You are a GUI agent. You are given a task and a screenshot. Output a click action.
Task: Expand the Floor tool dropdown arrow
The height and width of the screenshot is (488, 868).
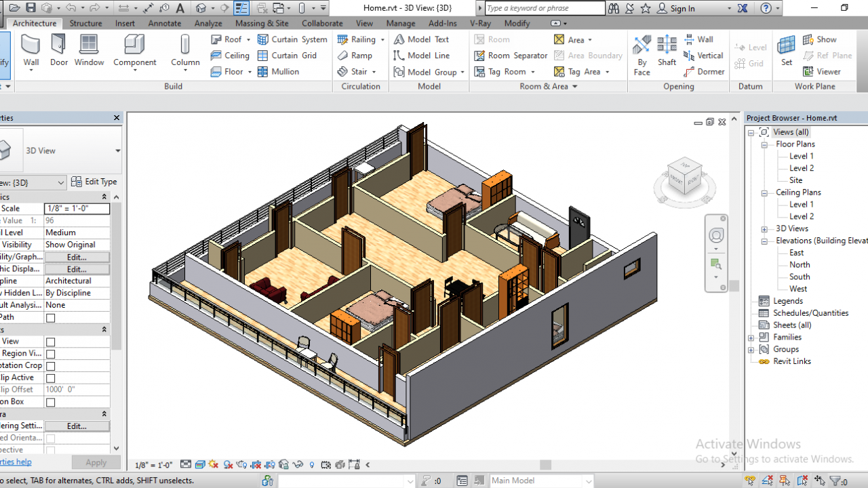pos(250,72)
